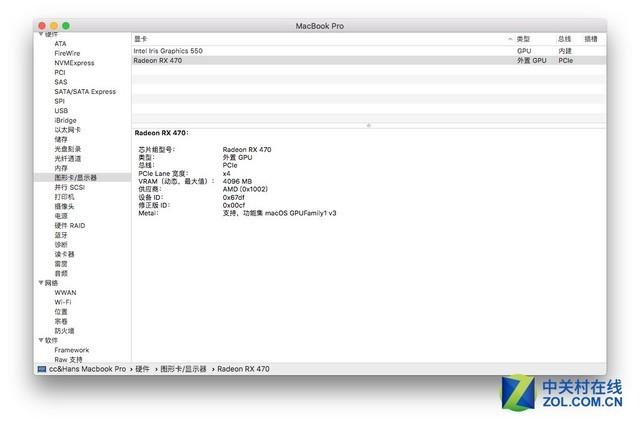Sort table by the 插槽 column header
Viewport: 640px width, 423px height.
pos(591,39)
